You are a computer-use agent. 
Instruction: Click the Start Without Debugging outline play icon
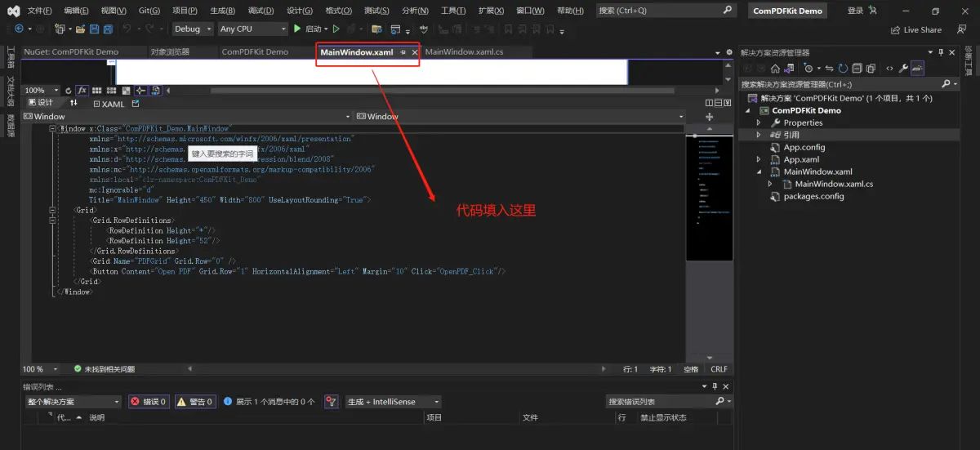pos(336,29)
